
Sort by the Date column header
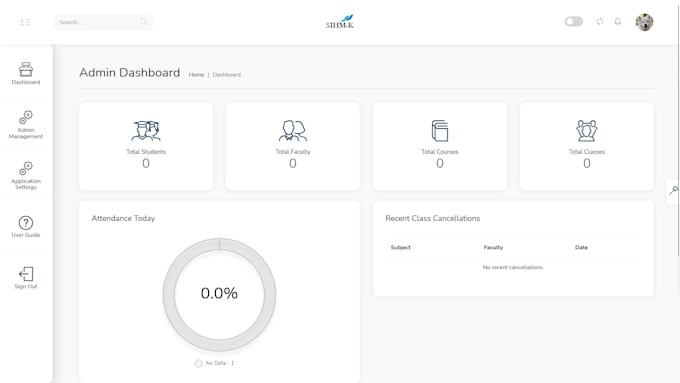tap(581, 247)
